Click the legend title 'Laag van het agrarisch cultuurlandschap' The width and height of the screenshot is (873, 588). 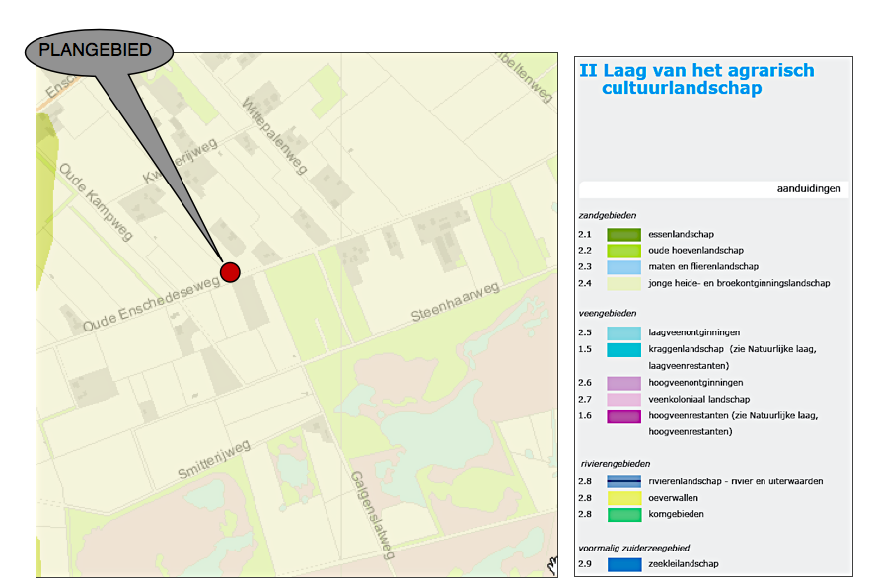tap(696, 79)
